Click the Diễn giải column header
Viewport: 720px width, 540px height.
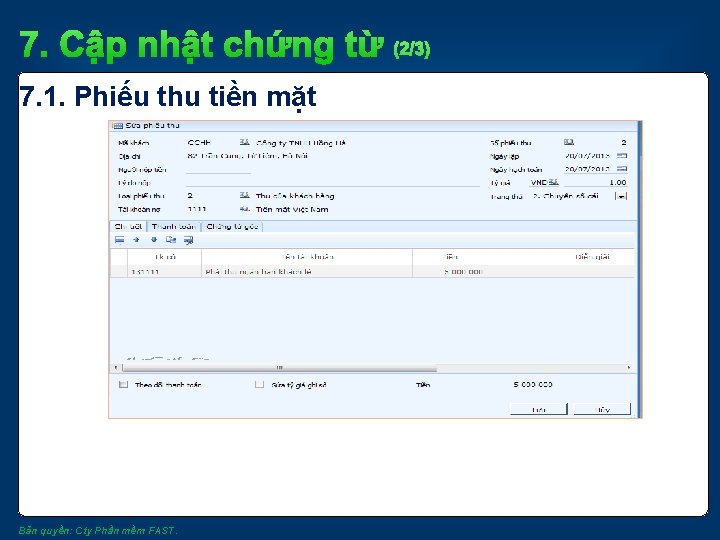tap(592, 257)
